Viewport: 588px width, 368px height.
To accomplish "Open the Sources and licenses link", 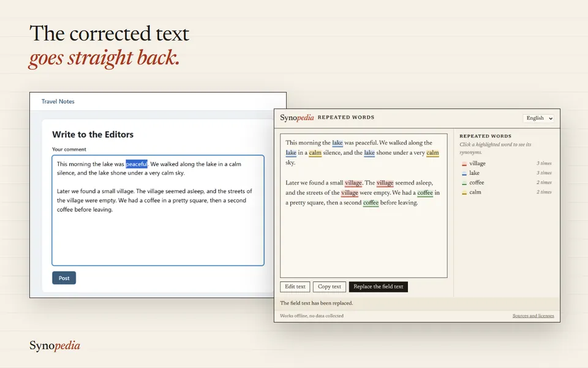I will pos(533,316).
